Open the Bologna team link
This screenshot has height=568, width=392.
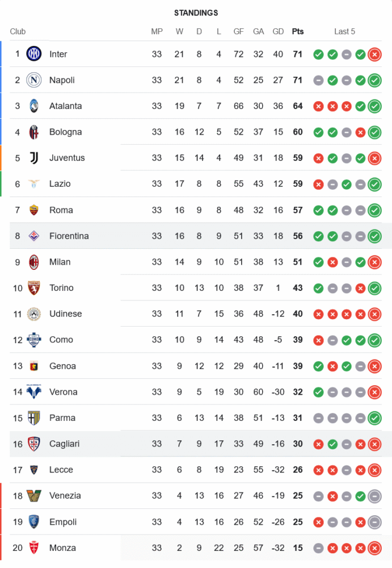coord(65,132)
